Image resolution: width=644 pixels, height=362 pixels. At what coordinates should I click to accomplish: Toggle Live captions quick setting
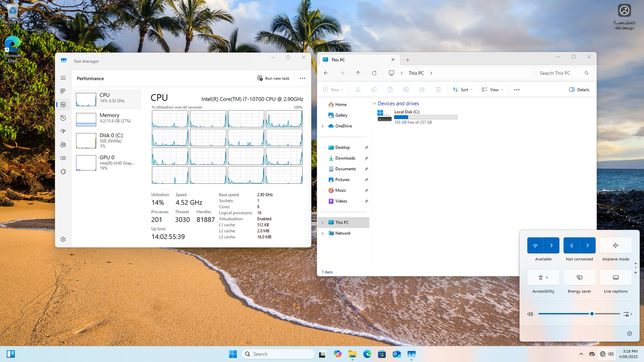616,278
